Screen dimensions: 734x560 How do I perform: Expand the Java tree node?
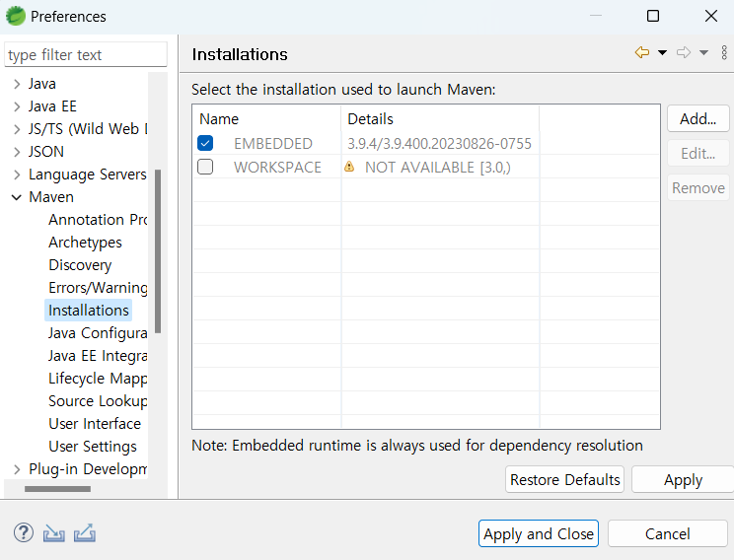coord(17,84)
